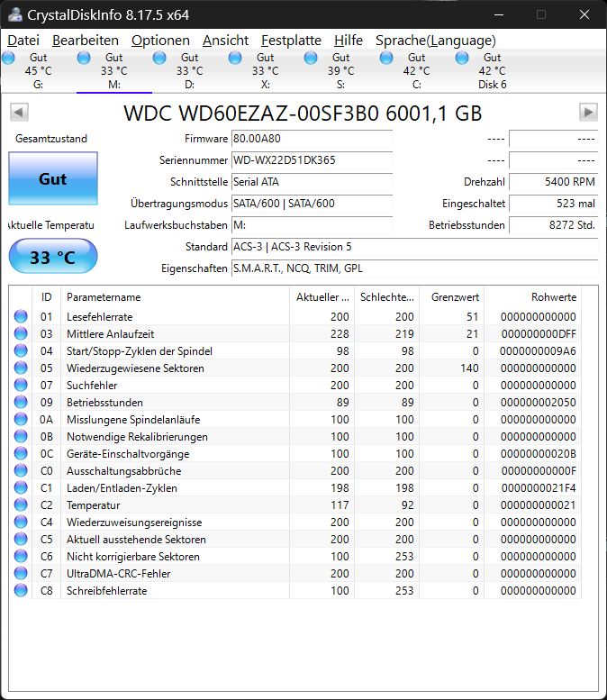Click the Schnittstelle field Serial ATA
This screenshot has height=700, width=607.
click(x=312, y=182)
